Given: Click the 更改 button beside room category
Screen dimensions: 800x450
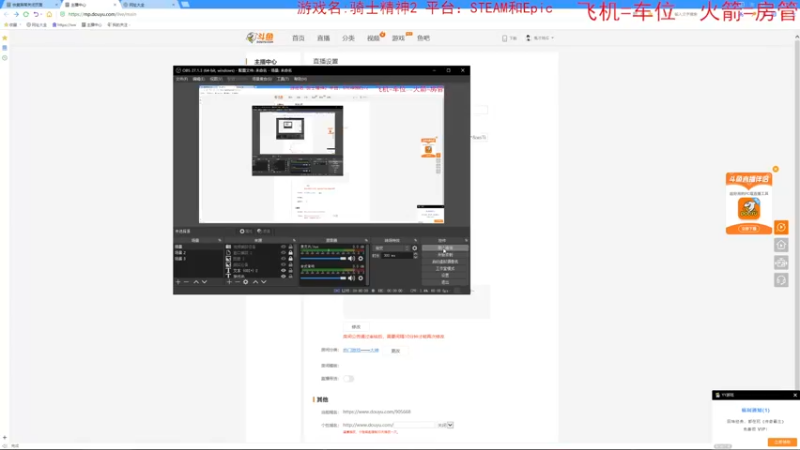Looking at the screenshot, I should [x=396, y=351].
